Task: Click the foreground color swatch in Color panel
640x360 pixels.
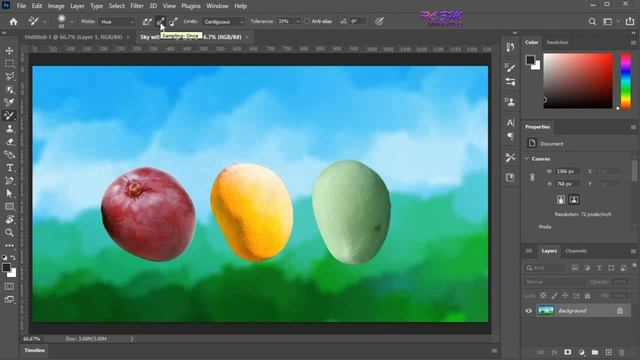Action: (x=530, y=60)
